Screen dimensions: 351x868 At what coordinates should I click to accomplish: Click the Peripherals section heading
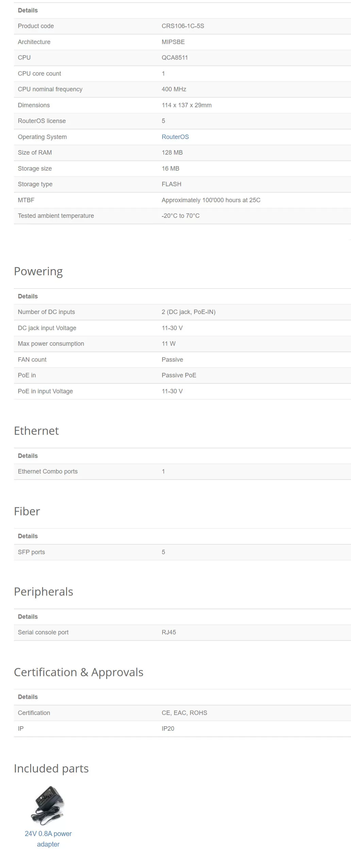click(44, 592)
